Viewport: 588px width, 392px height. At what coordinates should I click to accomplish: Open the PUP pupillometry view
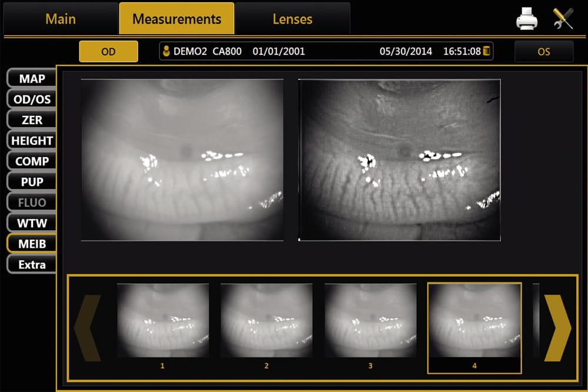coord(32,182)
